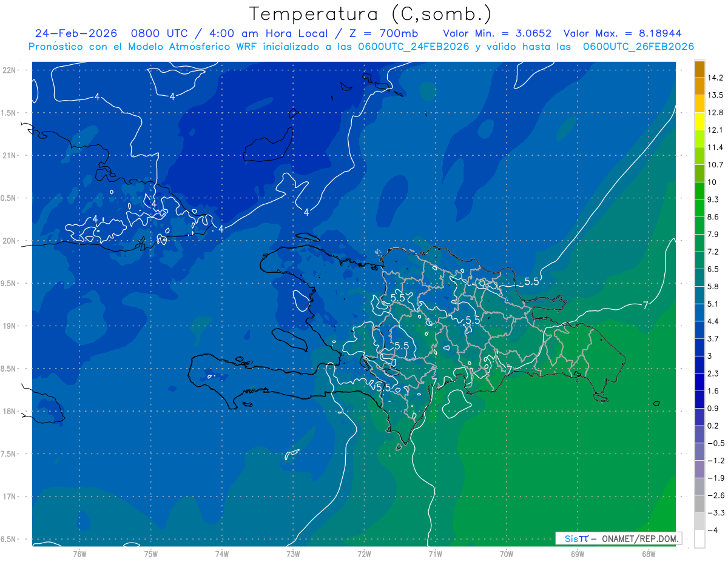Click the yellow 12.1 colorbar swatch
Screen dimensions: 728x562
(x=699, y=121)
